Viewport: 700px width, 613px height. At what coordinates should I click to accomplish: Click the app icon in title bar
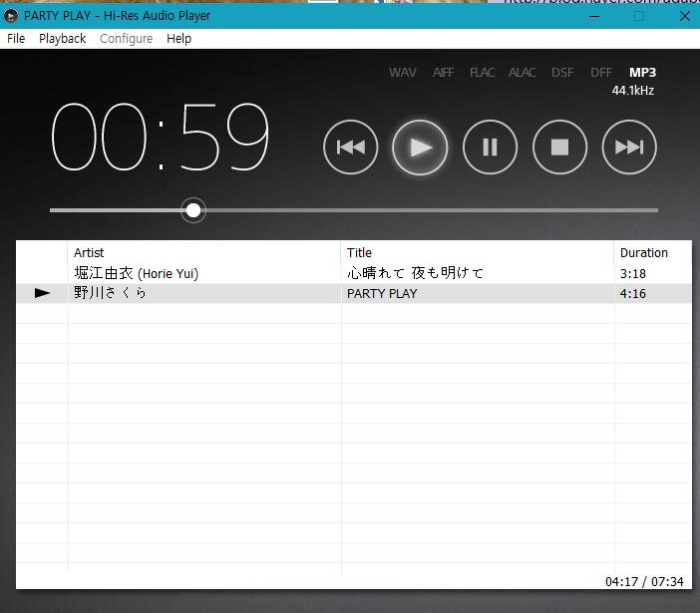(x=11, y=16)
